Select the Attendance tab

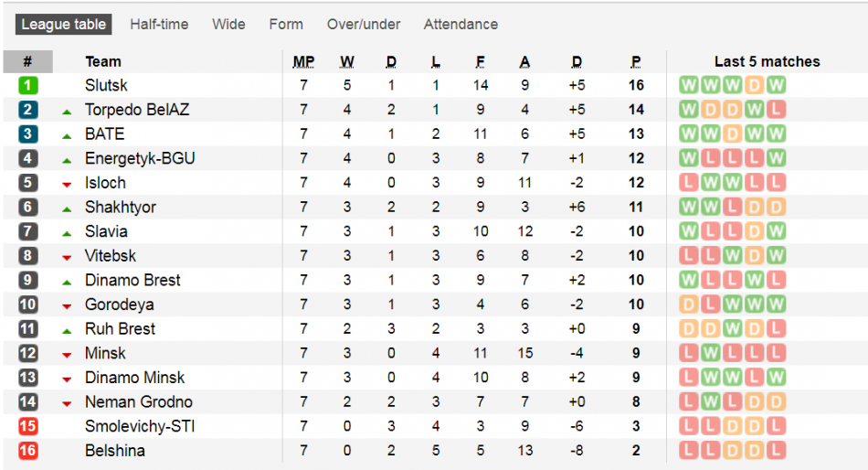click(x=460, y=25)
